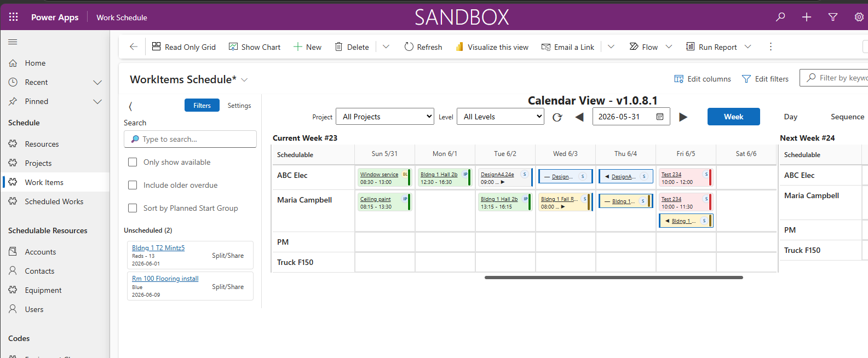This screenshot has width=868, height=358.
Task: Click Show Chart in command bar
Action: pyautogui.click(x=255, y=47)
